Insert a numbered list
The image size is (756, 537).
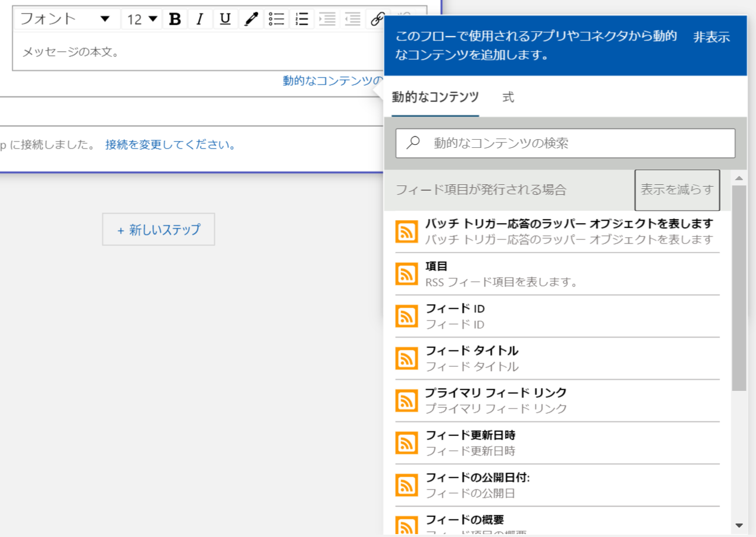(301, 19)
